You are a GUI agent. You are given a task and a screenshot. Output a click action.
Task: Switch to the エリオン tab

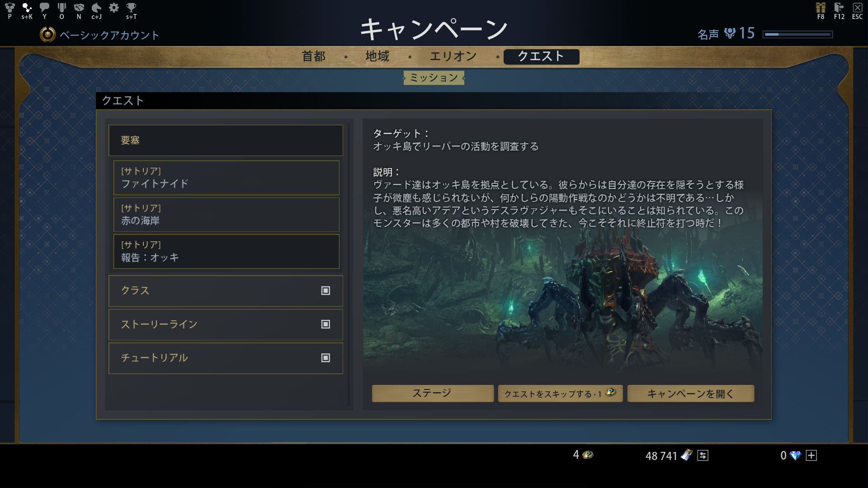point(453,56)
